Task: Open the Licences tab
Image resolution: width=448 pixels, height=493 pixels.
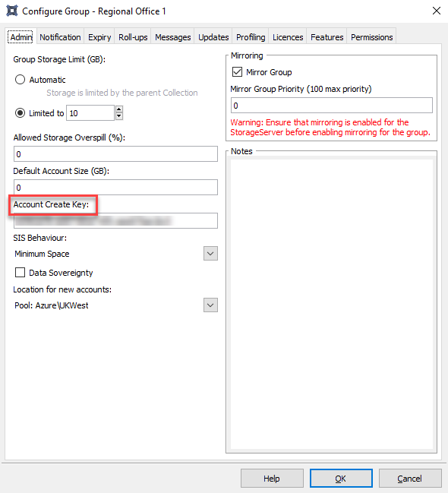Action: (x=288, y=37)
